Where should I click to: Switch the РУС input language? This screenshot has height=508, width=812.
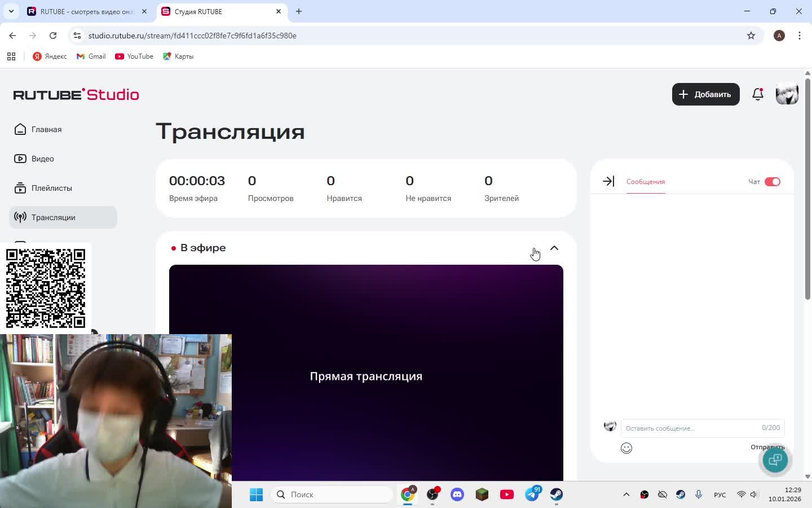click(x=720, y=494)
